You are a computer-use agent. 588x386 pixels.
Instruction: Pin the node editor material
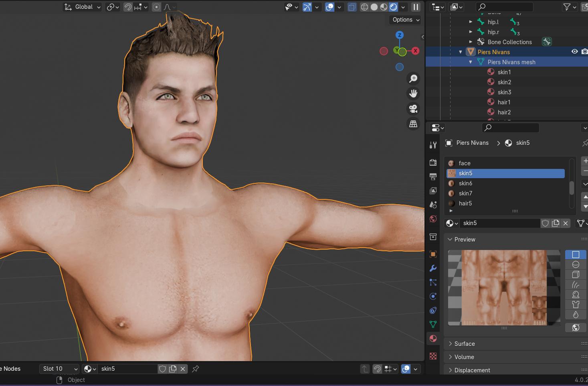196,369
